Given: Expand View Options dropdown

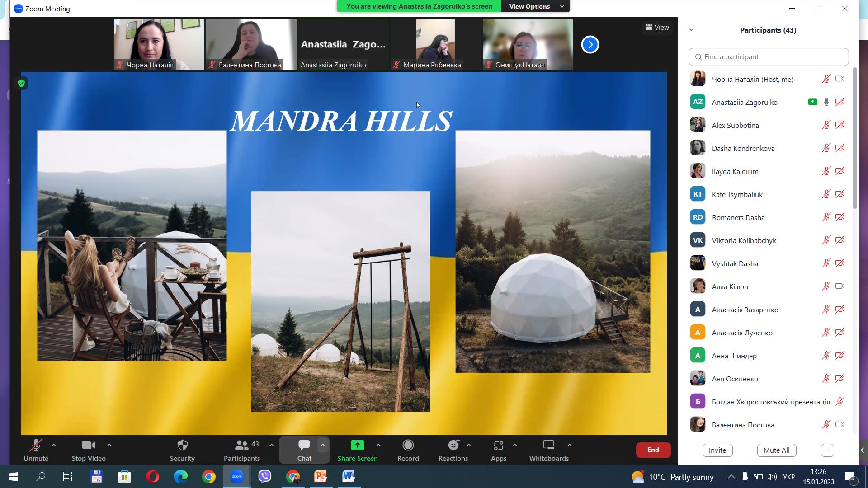Looking at the screenshot, I should [535, 6].
